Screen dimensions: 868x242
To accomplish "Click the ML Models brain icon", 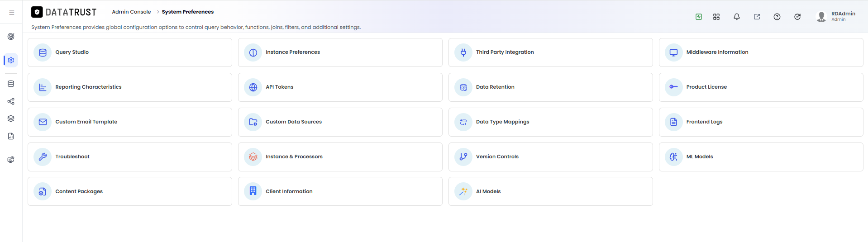I will [674, 157].
